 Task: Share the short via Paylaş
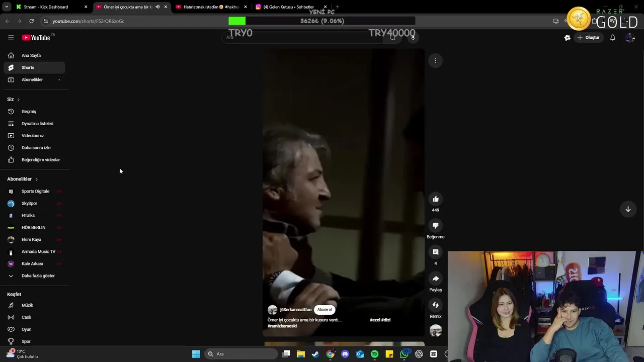pyautogui.click(x=436, y=279)
